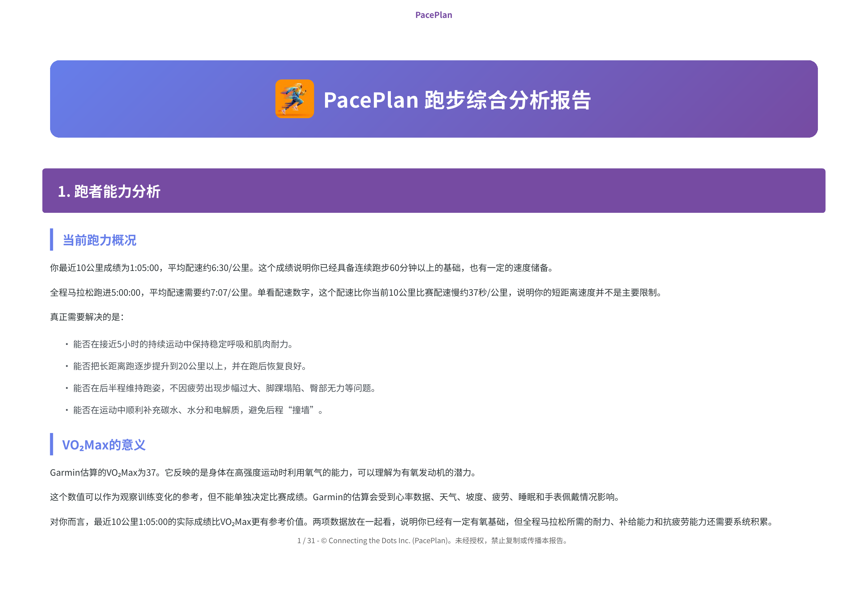Viewport: 868px width, 614px height.
Task: Click paragraph starting '对你而言，最近10公里1:05:00'
Action: (412, 522)
